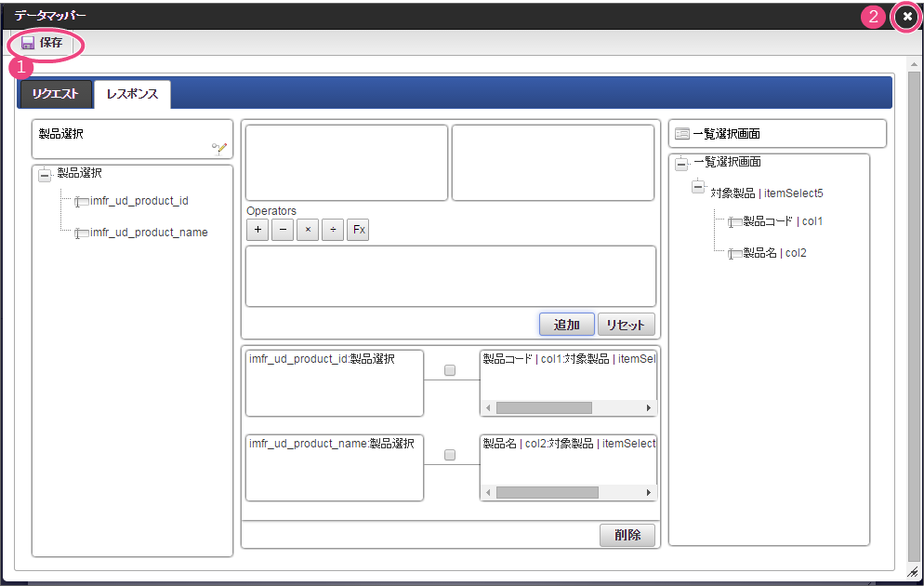
Task: Click the 一覧選択画面 form icon in header
Action: [x=681, y=134]
